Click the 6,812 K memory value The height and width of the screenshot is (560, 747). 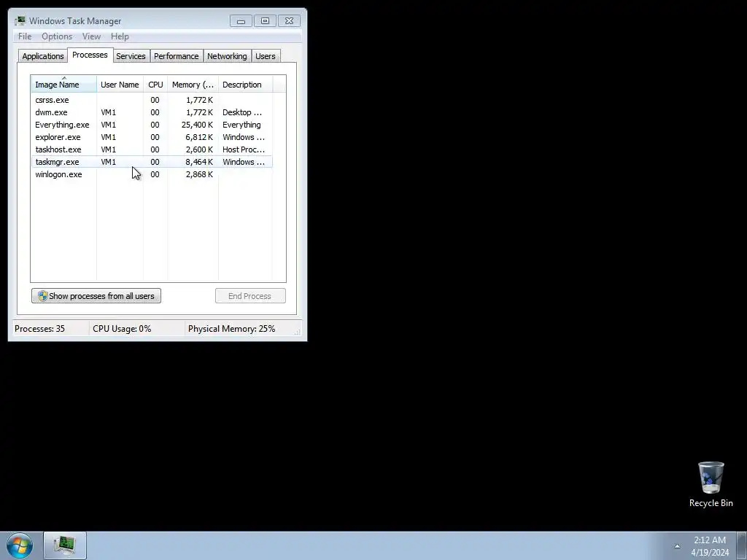point(199,137)
